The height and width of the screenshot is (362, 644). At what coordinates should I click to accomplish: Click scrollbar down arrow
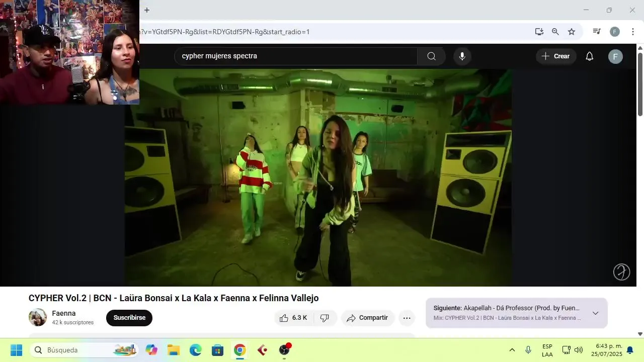pyautogui.click(x=640, y=334)
